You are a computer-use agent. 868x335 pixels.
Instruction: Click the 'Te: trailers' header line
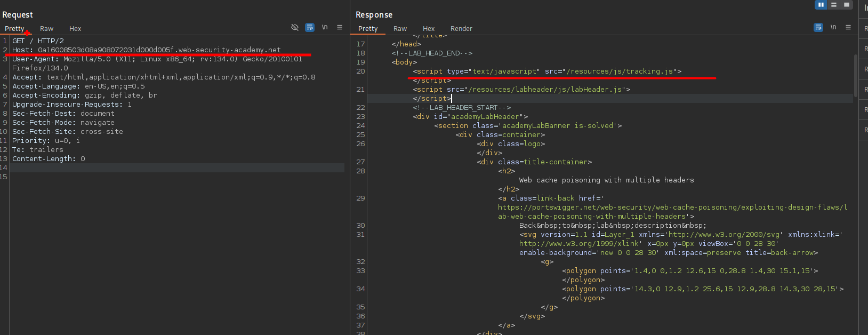(x=38, y=150)
